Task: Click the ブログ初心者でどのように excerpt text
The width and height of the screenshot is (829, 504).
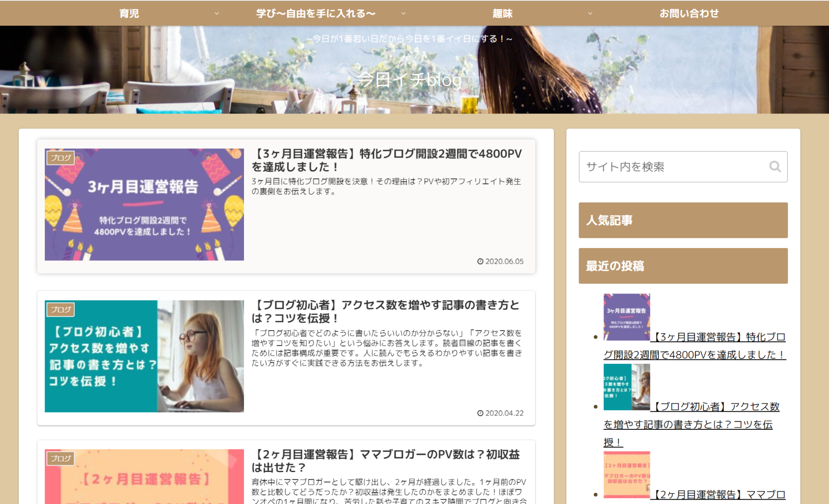Action: 387,348
